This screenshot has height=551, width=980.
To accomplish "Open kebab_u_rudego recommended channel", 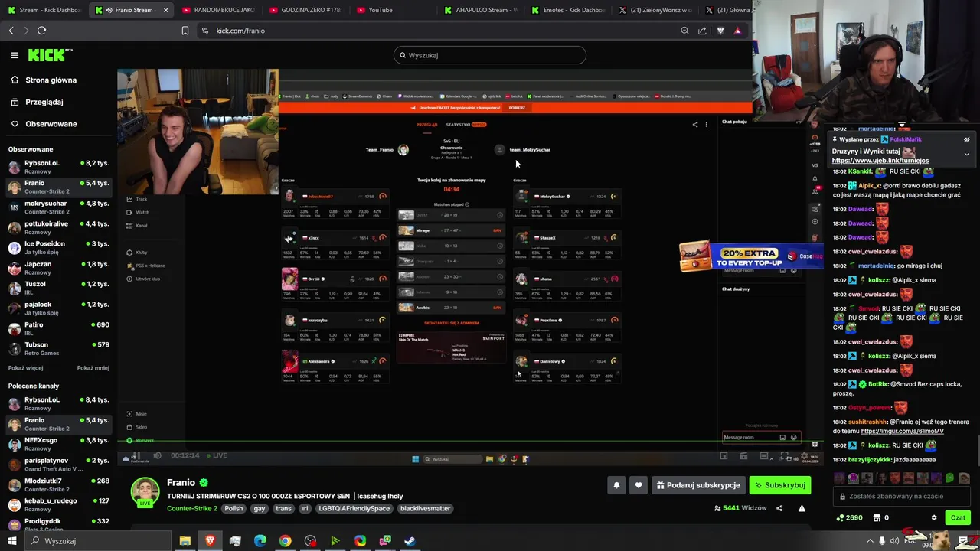I will pyautogui.click(x=58, y=505).
